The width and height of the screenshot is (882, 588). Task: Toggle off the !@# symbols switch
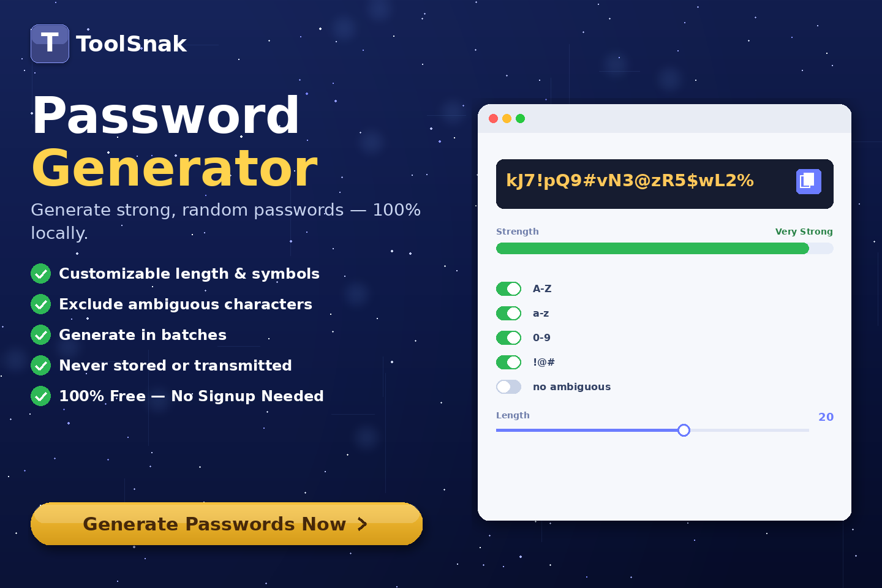(x=509, y=362)
